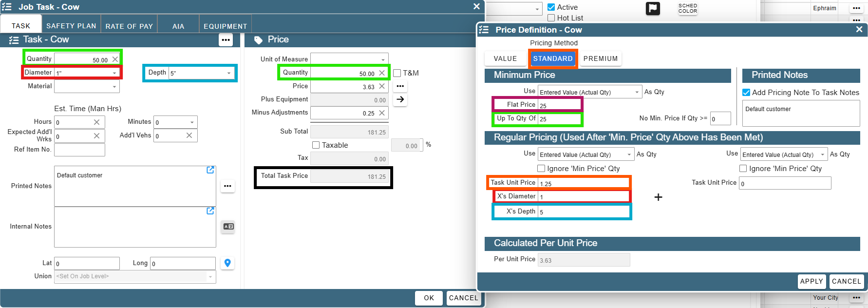Screen dimensions: 868x308
Task: Select STANDARD pricing method
Action: tap(553, 58)
